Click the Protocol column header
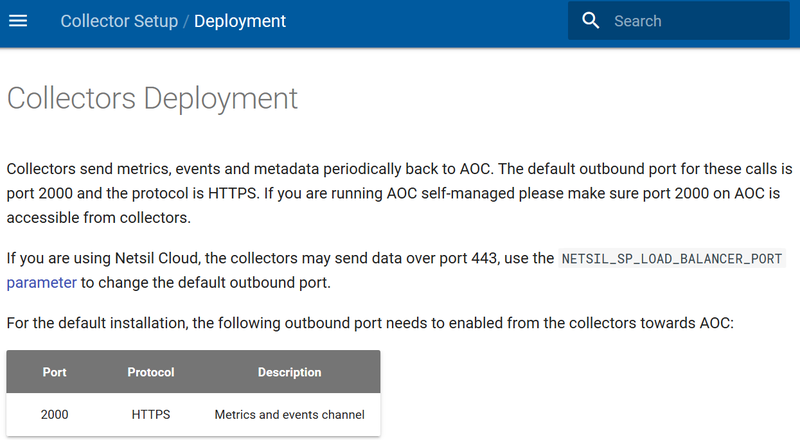Image resolution: width=800 pixels, height=440 pixels. [x=151, y=372]
